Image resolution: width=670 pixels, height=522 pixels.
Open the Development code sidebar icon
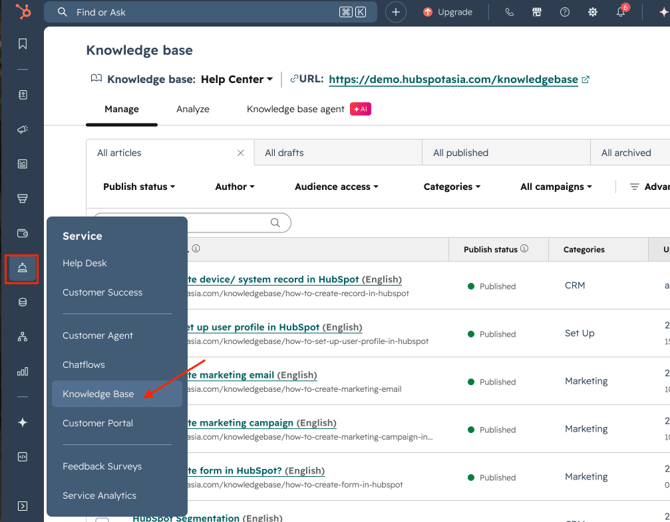(x=23, y=457)
